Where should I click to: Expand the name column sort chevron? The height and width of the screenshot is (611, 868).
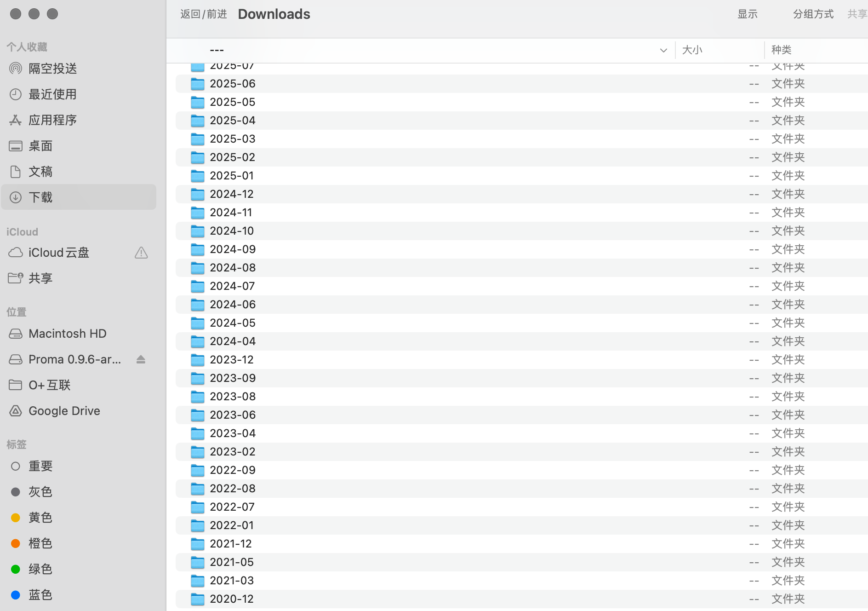[x=663, y=50]
